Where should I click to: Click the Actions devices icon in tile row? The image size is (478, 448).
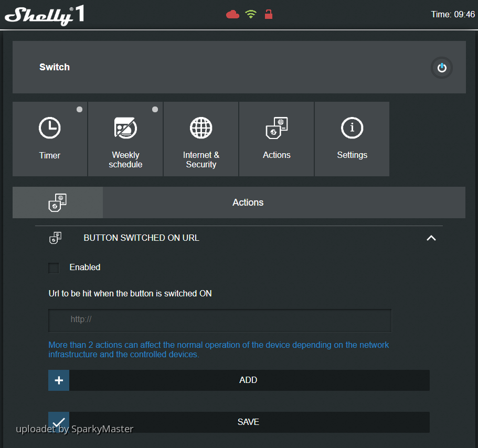[x=277, y=127]
